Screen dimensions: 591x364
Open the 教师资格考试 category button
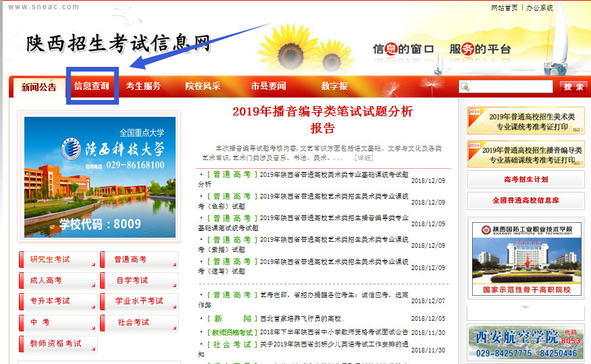(x=58, y=344)
